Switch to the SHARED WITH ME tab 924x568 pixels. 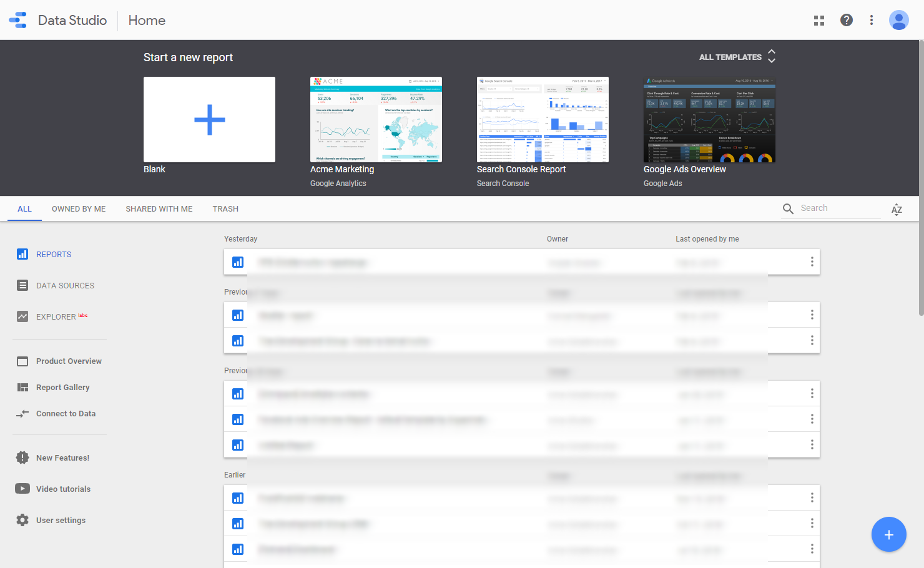point(159,209)
